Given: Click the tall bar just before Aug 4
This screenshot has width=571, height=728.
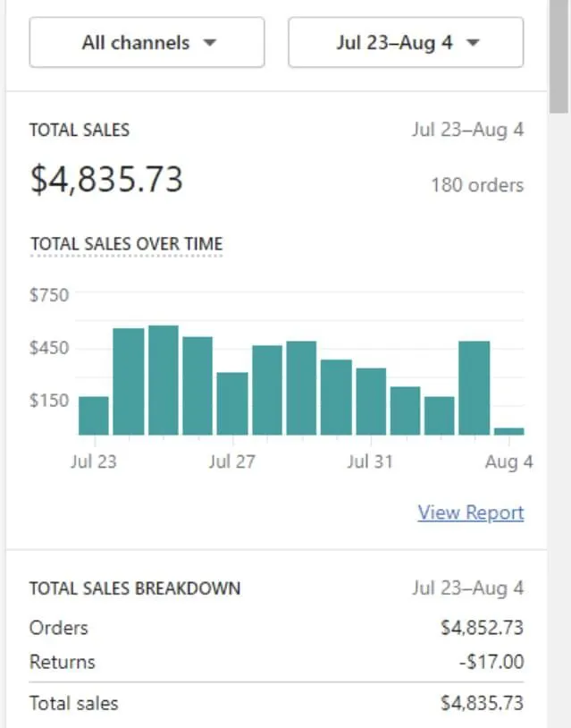Looking at the screenshot, I should pyautogui.click(x=474, y=388).
